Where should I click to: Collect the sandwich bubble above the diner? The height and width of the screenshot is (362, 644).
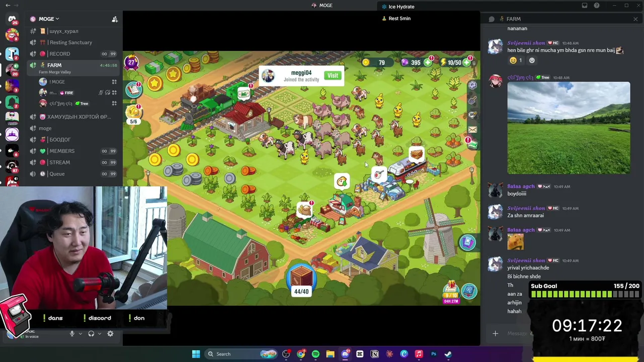pyautogui.click(x=416, y=154)
